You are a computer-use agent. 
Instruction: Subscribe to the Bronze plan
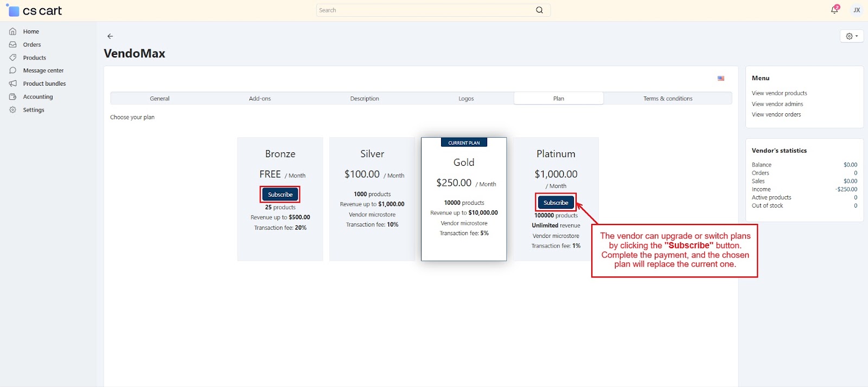tap(280, 195)
